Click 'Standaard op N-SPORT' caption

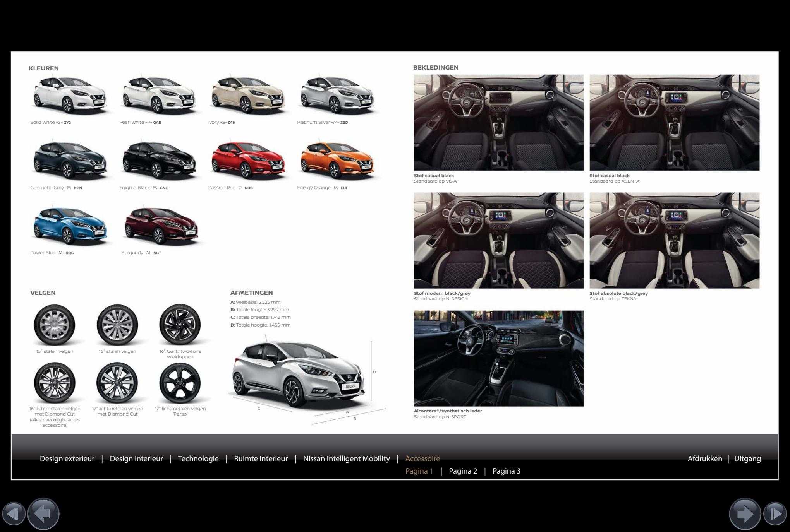(x=440, y=417)
